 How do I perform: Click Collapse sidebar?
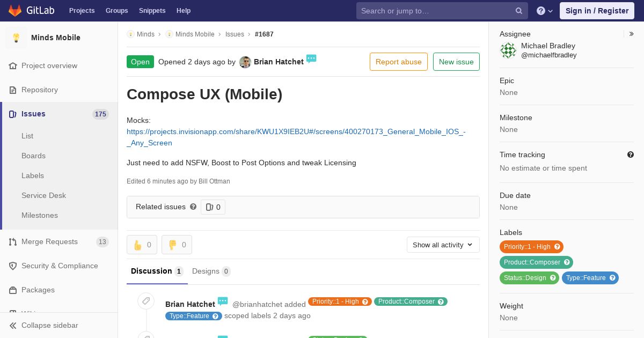coord(49,325)
